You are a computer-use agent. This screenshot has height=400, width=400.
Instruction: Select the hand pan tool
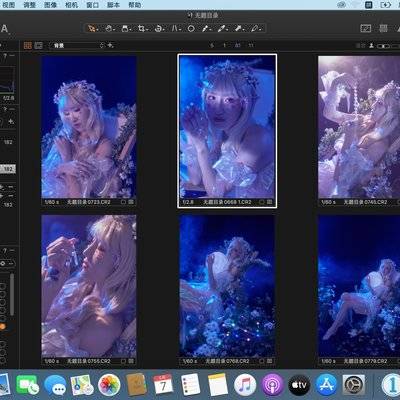108,29
